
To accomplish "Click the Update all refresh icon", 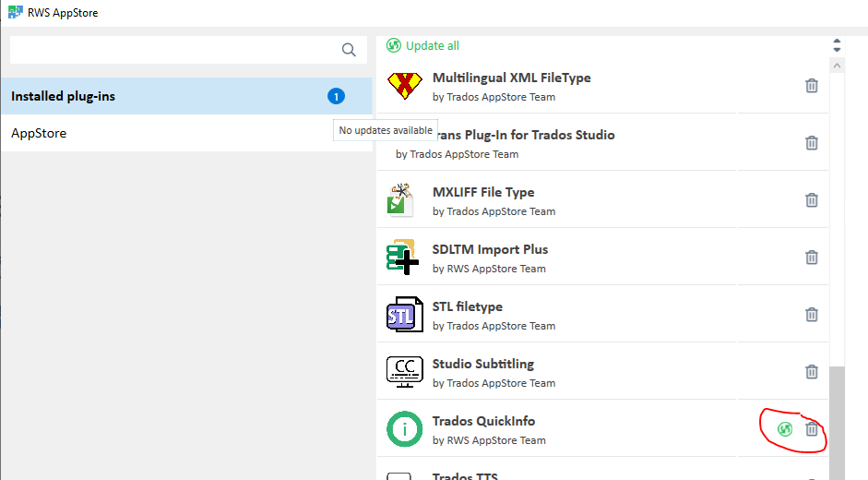I will pyautogui.click(x=394, y=45).
